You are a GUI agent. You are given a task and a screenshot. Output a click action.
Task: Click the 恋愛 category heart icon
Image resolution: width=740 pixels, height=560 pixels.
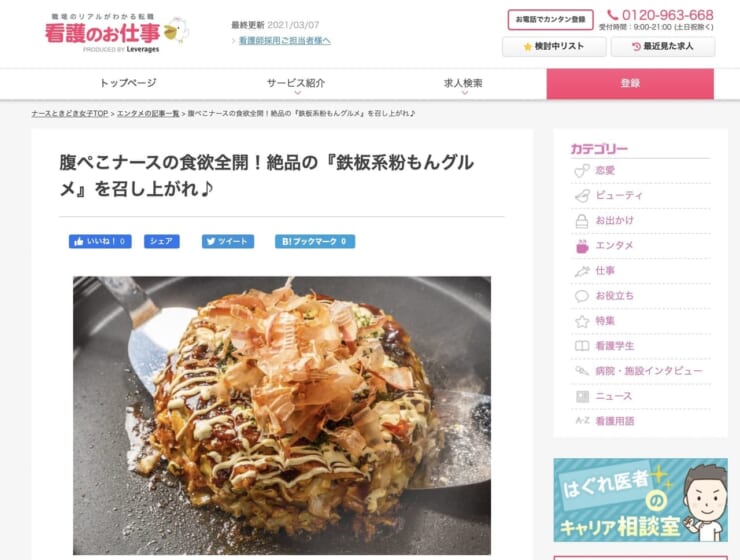[x=582, y=170]
